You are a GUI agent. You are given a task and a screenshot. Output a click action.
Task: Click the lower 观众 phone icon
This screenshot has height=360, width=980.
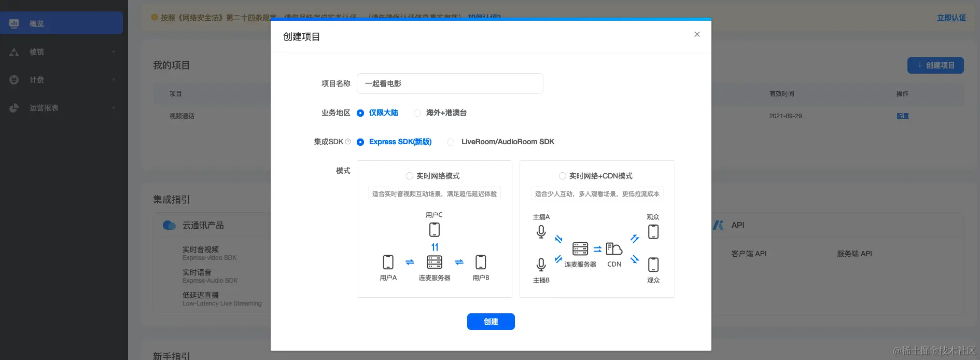click(653, 265)
